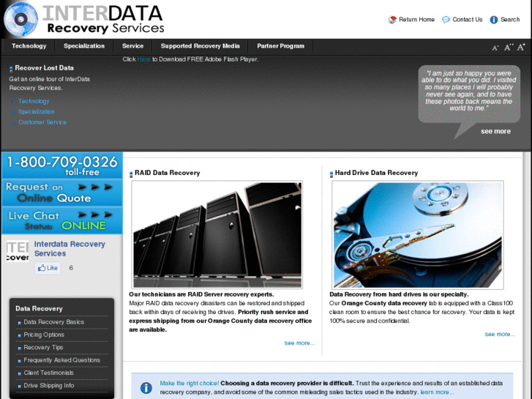This screenshot has height=399, width=532.
Task: Click the Live Chat Status Online button
Action: 62,220
